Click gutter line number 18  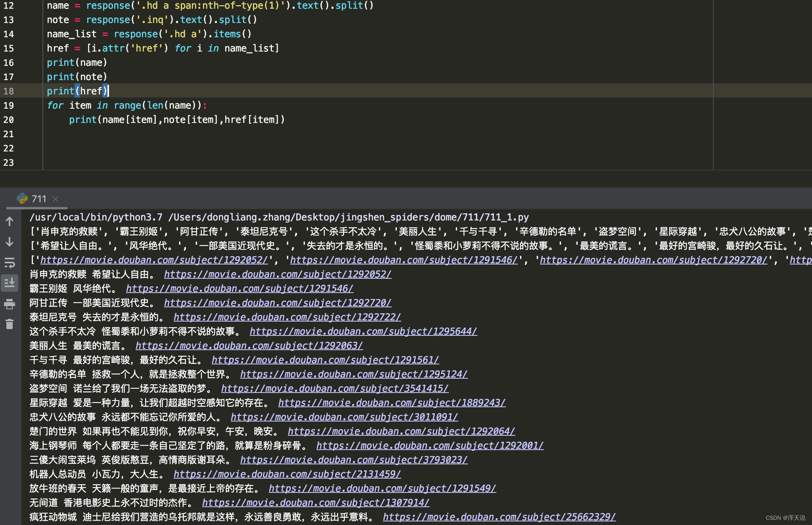coord(9,91)
